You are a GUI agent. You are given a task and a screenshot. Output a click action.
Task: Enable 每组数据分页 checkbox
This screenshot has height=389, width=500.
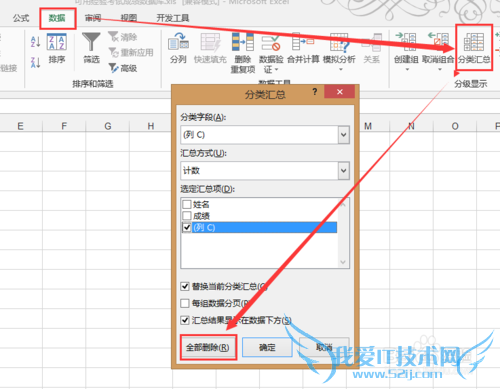click(185, 303)
